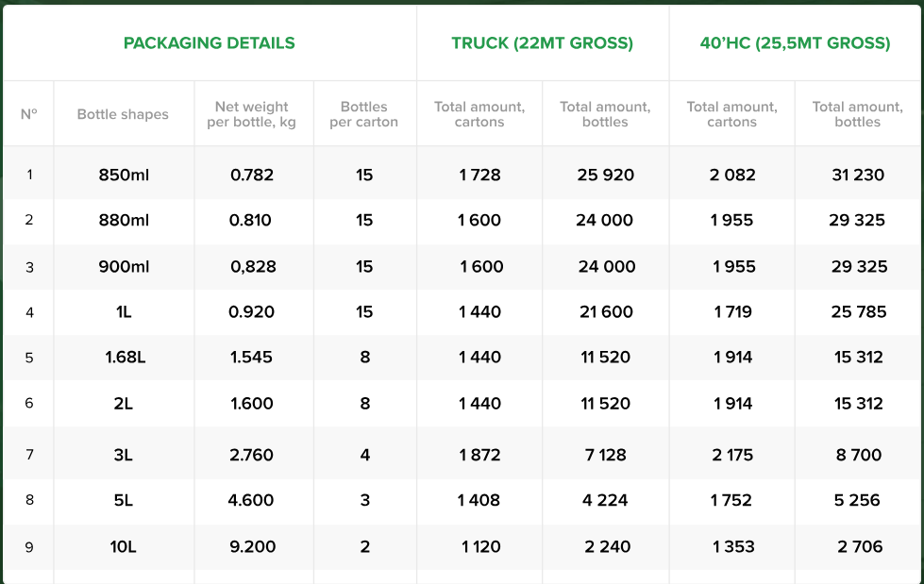The image size is (924, 584).
Task: Click the 1L bottle shape cell
Action: (x=124, y=312)
